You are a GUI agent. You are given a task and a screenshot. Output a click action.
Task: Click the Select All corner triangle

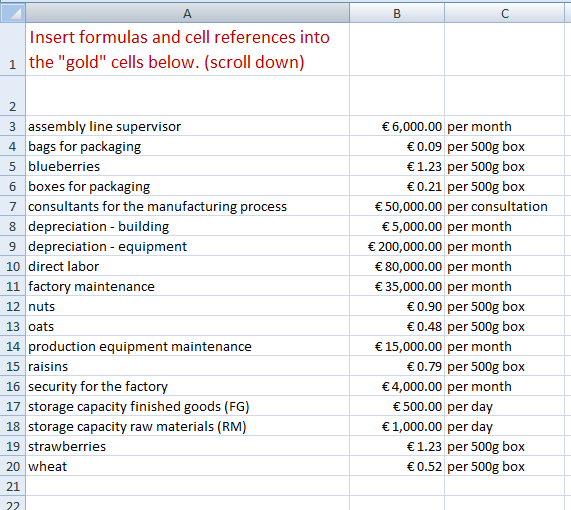click(x=13, y=13)
